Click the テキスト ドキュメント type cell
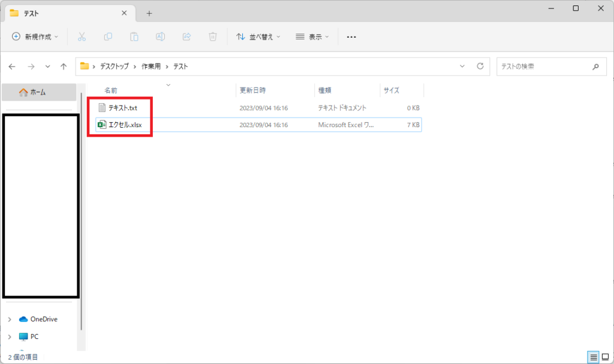614x364 pixels. click(x=342, y=108)
